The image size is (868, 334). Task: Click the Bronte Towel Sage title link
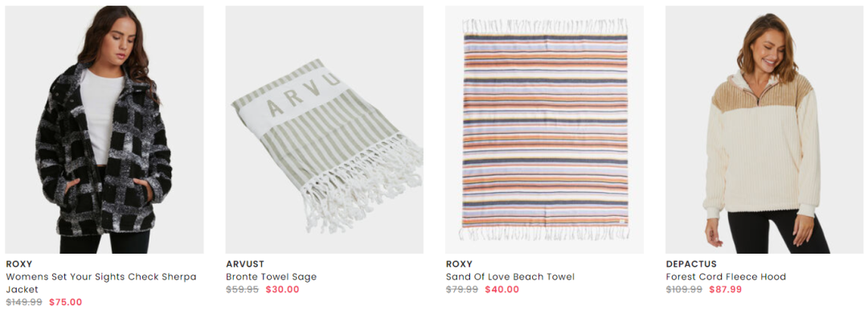pyautogui.click(x=272, y=276)
